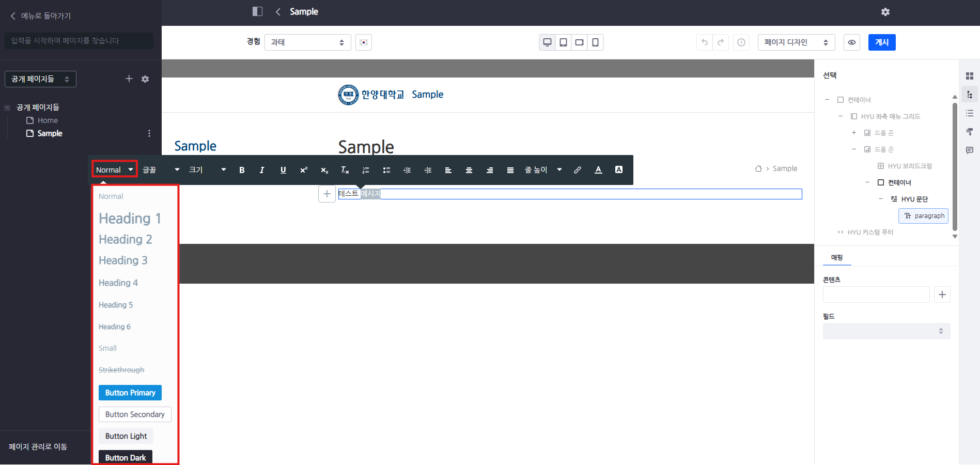This screenshot has width=980, height=465.
Task: Go back via 메뉴로 돌아가기 link
Action: [41, 16]
